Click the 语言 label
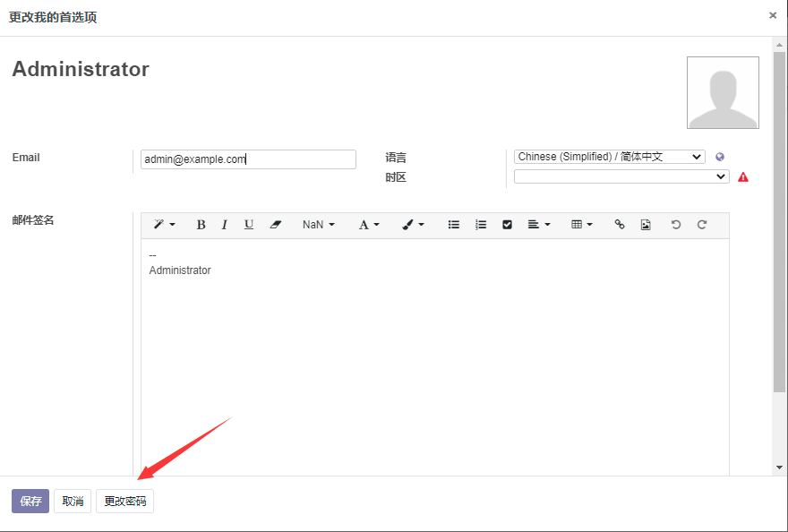Screen dimensions: 788x532 [x=396, y=158]
